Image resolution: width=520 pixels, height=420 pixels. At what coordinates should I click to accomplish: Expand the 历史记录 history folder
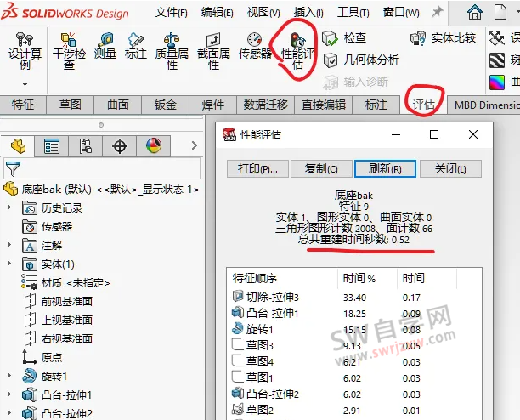coord(9,207)
